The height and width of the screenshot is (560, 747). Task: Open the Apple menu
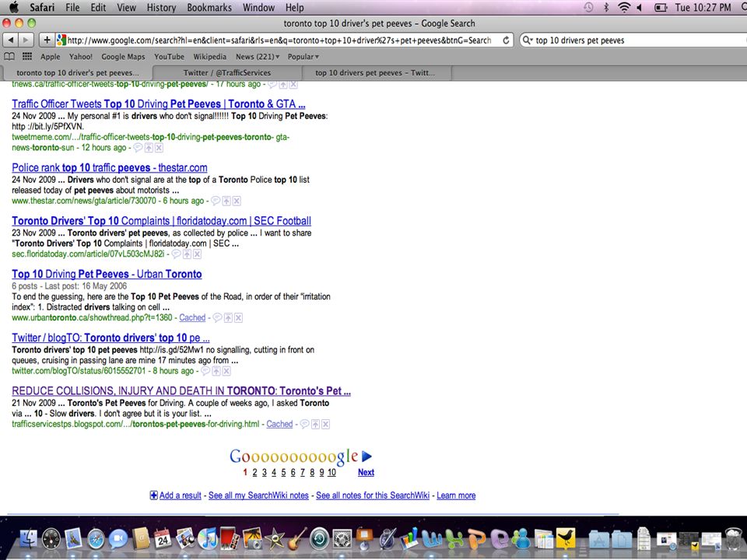tap(14, 7)
